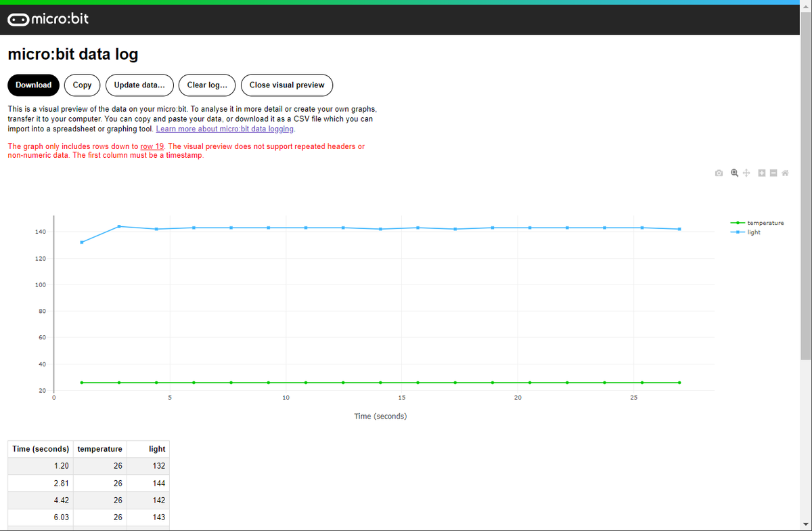812x531 pixels.
Task: Click the Time (seconds) table column header
Action: pyautogui.click(x=41, y=449)
